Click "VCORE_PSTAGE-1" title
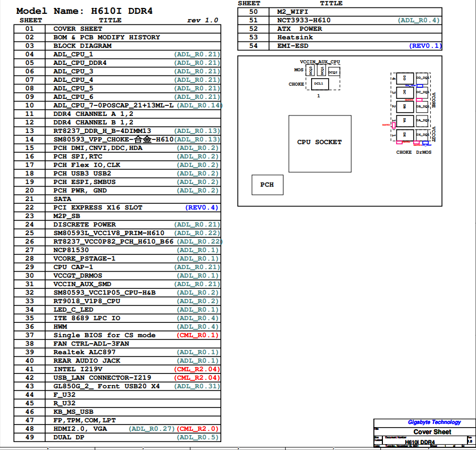476x450 pixels. click(x=85, y=259)
